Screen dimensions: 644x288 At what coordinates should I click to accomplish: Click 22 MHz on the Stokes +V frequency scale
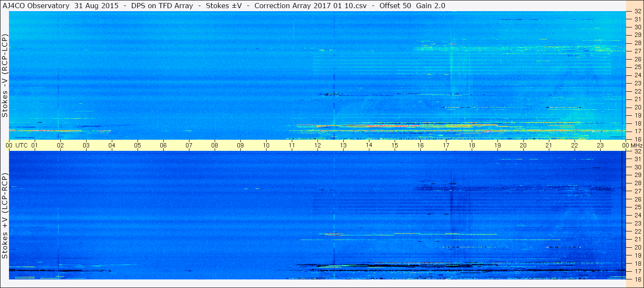click(637, 231)
